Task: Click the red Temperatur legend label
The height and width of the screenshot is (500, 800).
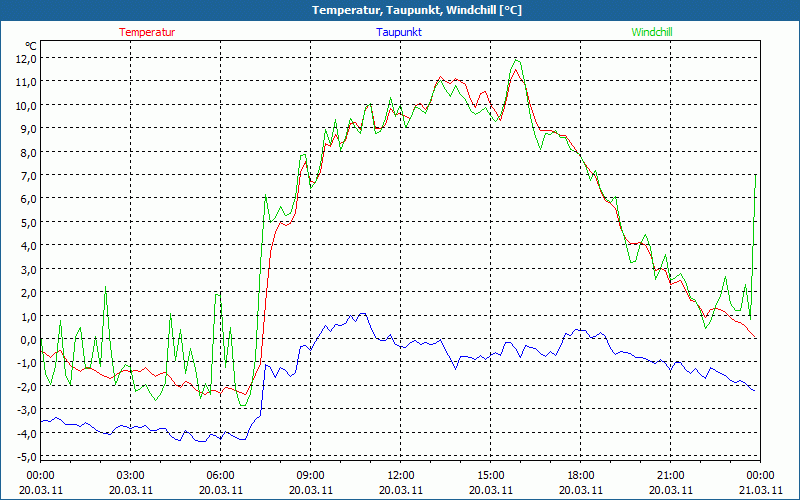Action: click(147, 32)
